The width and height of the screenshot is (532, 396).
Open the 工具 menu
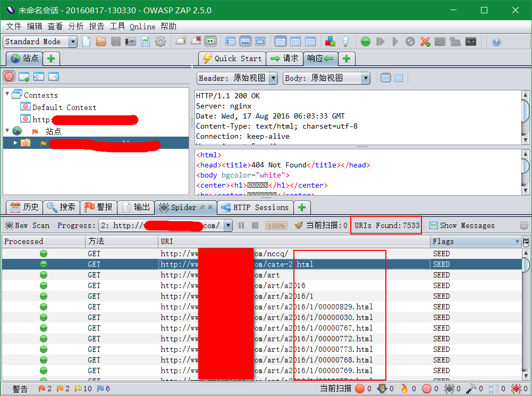click(117, 26)
